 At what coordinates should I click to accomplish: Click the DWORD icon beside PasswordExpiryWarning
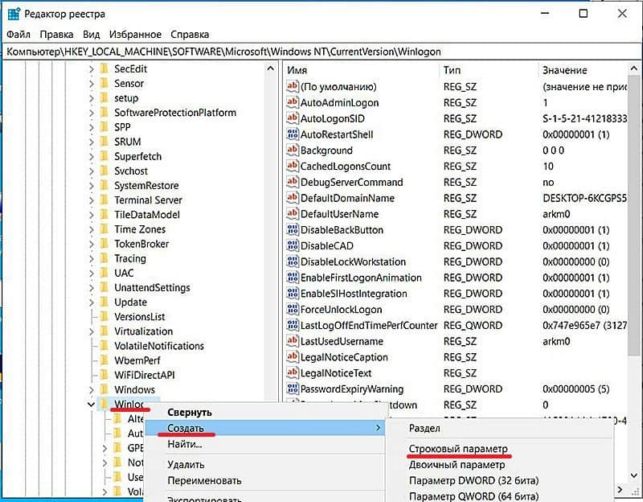(292, 389)
